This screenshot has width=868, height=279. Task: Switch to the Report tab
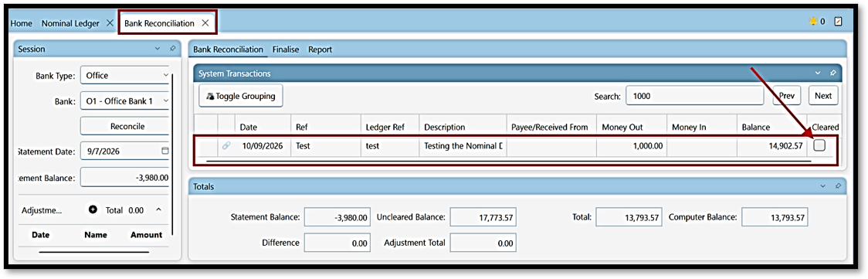coord(320,49)
